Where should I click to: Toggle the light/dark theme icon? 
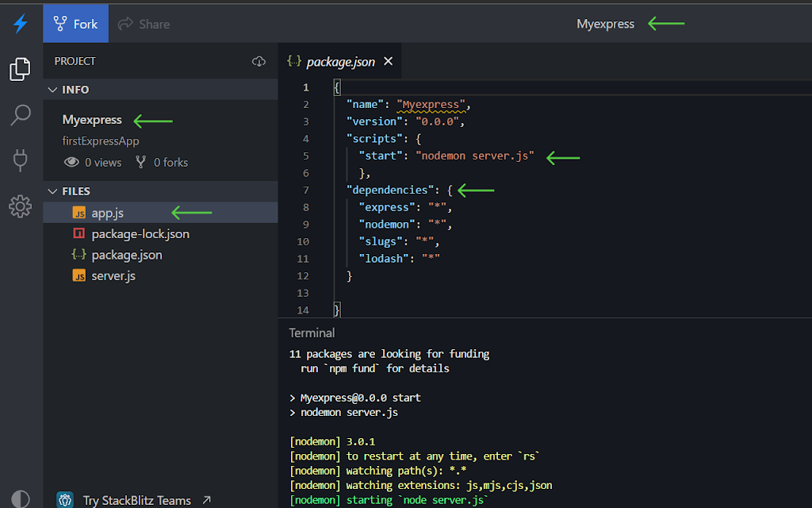[20, 499]
